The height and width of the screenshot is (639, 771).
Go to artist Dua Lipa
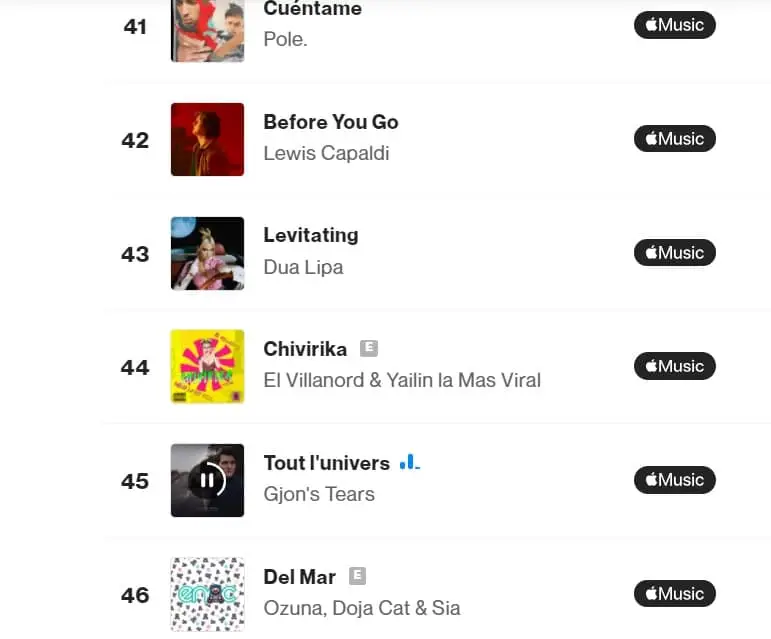(x=303, y=267)
